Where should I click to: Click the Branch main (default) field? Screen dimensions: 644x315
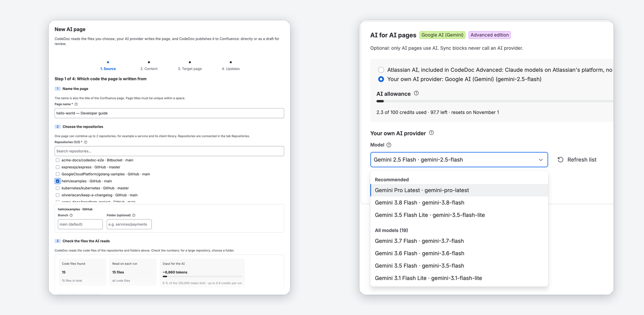point(80,224)
